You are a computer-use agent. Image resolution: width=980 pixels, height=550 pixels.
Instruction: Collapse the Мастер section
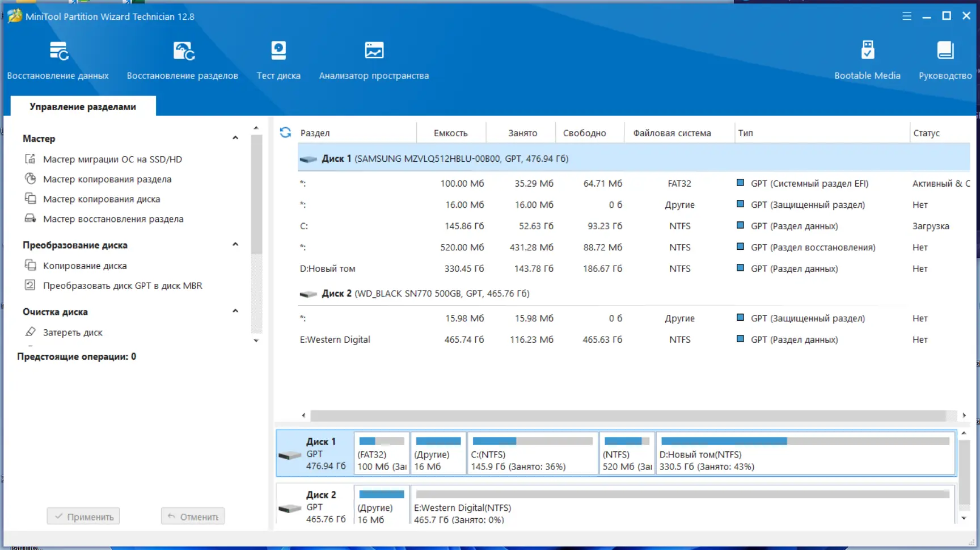tap(235, 137)
